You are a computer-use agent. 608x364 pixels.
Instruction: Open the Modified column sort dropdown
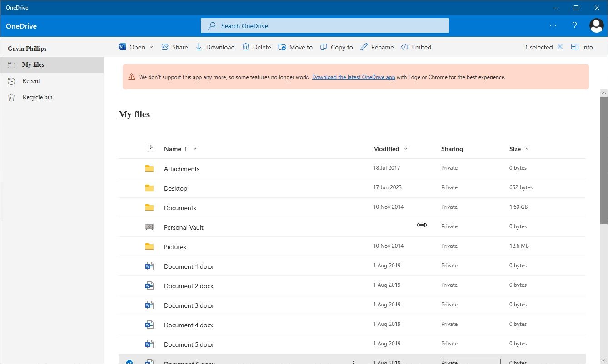pos(405,148)
